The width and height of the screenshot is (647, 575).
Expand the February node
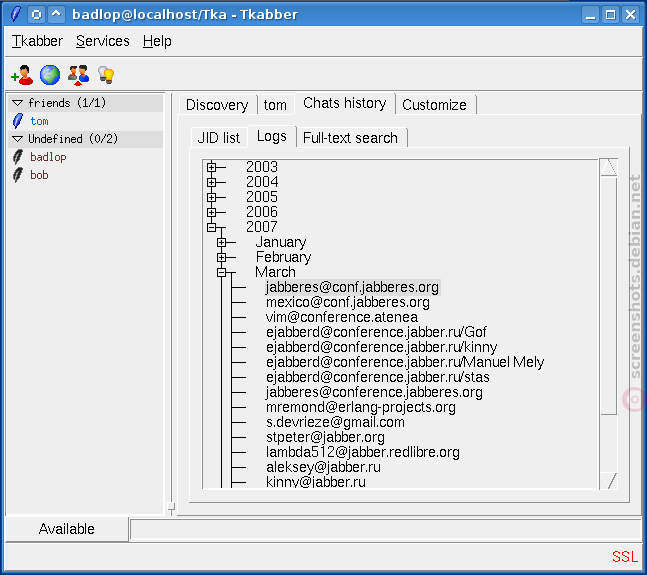[x=222, y=257]
